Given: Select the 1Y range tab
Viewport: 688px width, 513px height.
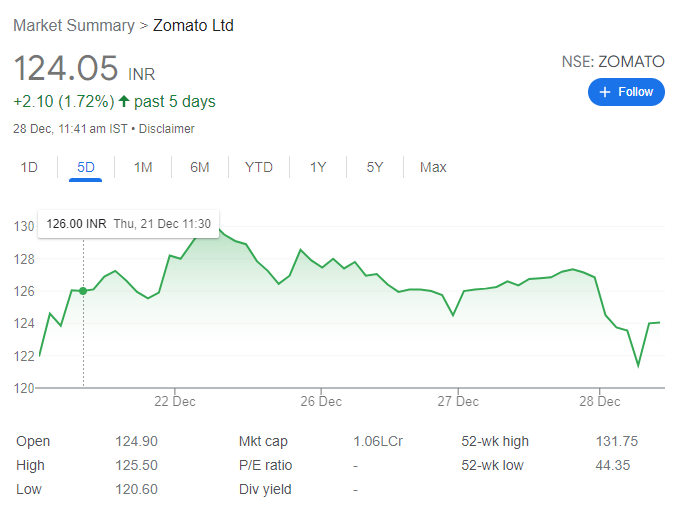Looking at the screenshot, I should coord(318,167).
